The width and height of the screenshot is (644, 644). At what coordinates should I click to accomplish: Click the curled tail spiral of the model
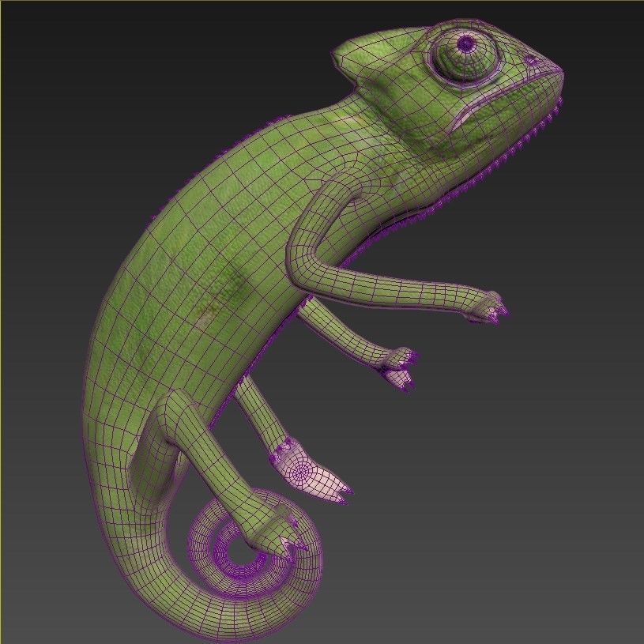255,543
